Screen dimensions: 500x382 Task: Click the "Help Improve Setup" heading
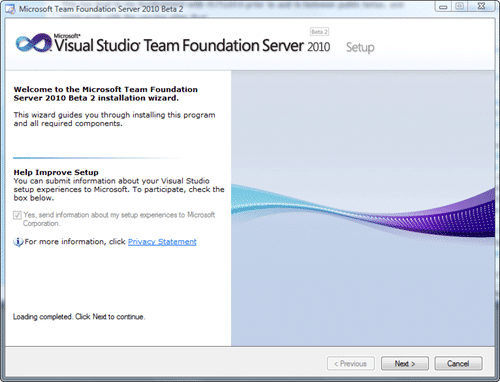[56, 172]
